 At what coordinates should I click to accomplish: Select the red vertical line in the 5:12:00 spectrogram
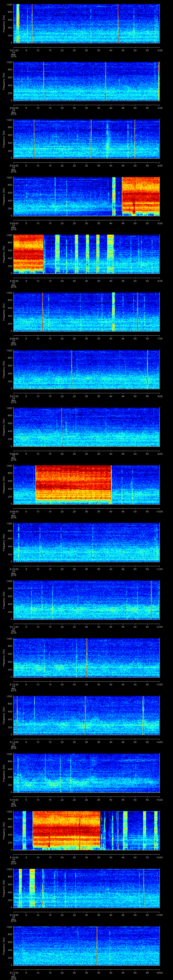(87, 657)
